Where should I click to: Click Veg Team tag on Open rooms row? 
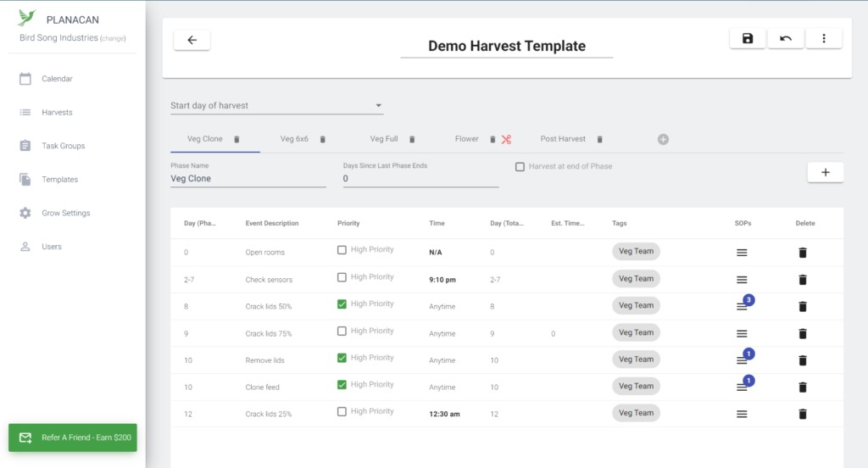pos(636,252)
